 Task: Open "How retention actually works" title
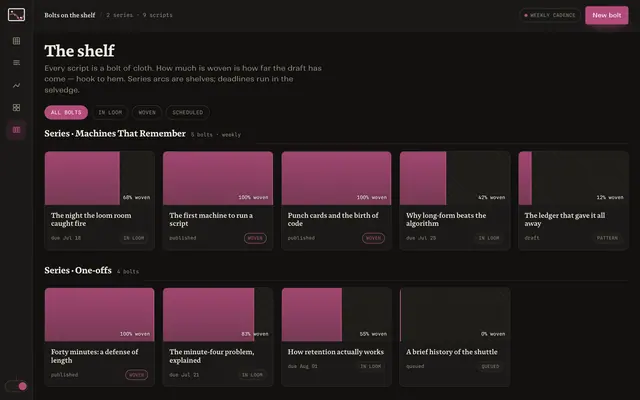(336, 352)
